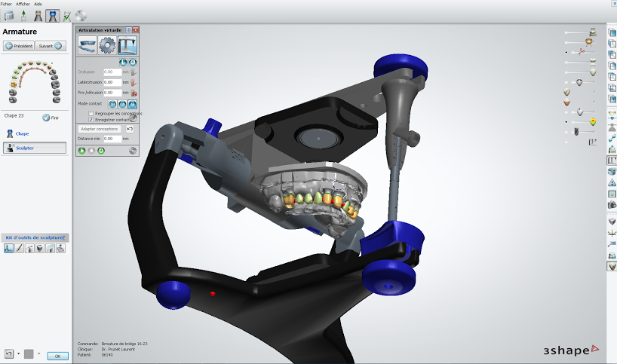
Task: Click the Laterotrusion value input field
Action: tap(111, 82)
